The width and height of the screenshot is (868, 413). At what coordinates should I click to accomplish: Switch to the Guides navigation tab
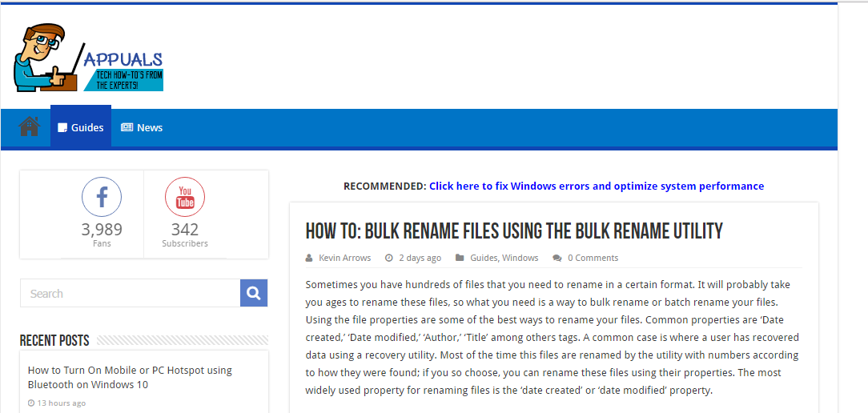[x=81, y=127]
